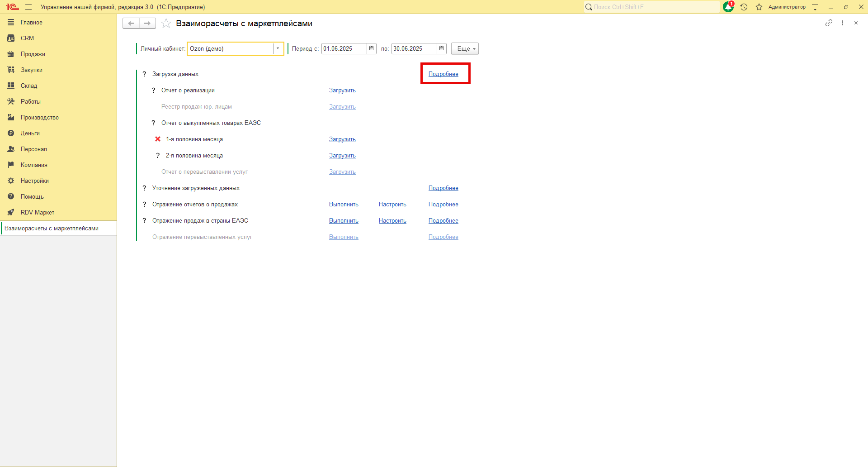Click Загрузить for Отчет о реализации
This screenshot has width=868, height=467.
coord(342,91)
